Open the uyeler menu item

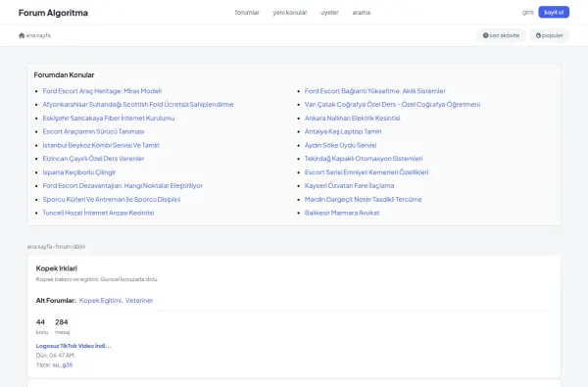[329, 13]
